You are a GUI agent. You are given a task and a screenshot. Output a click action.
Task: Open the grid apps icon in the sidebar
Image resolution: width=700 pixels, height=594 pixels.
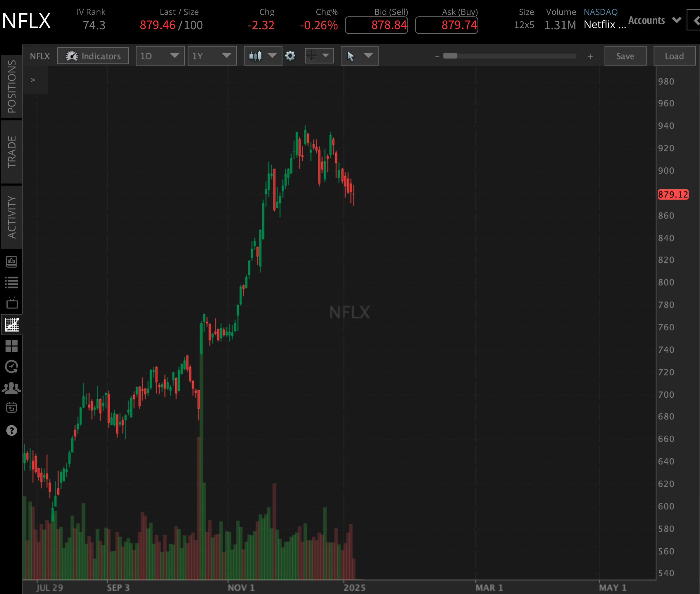pos(12,346)
